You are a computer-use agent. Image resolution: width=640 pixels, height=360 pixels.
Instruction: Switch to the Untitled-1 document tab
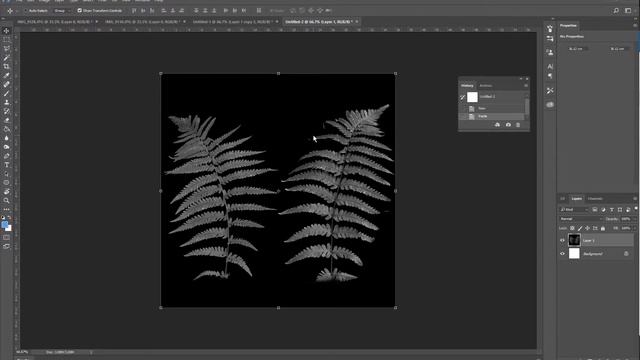coord(232,22)
